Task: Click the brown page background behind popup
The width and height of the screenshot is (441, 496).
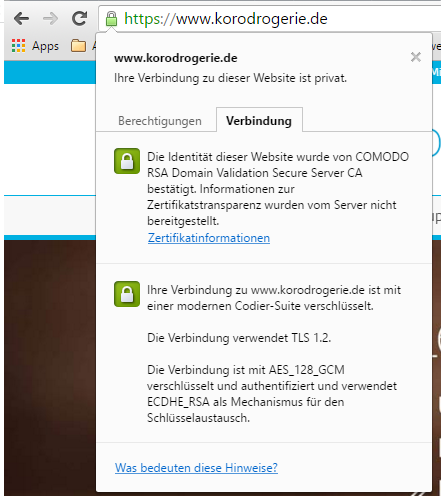Action: point(50,367)
